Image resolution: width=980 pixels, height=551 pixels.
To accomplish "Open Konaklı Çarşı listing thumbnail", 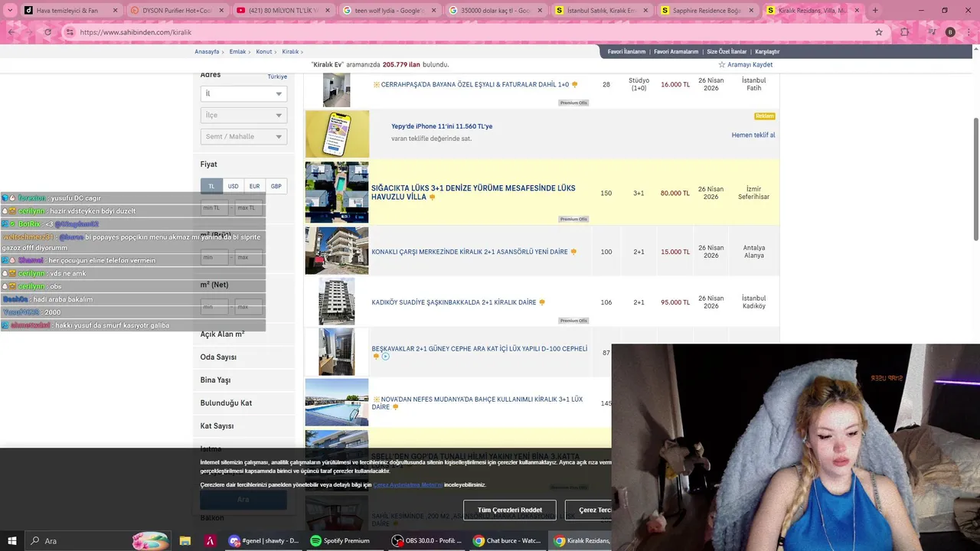I will [337, 250].
